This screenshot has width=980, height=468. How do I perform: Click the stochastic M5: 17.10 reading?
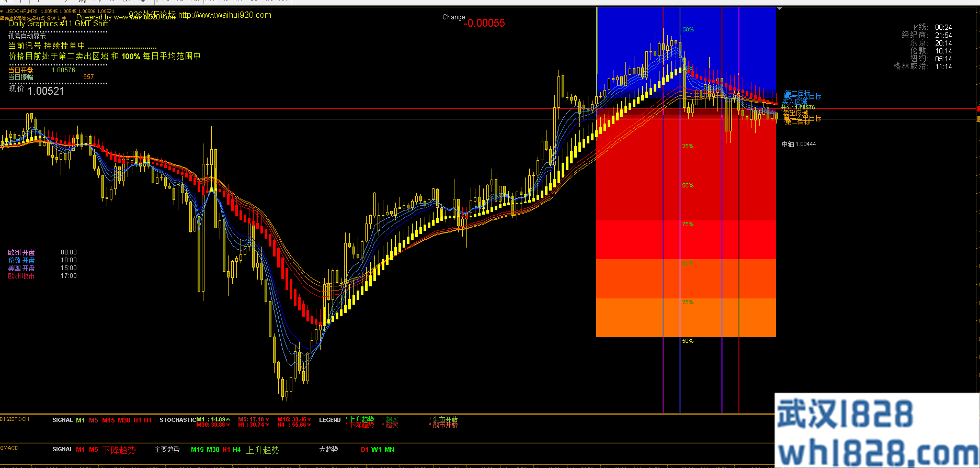coord(254,419)
